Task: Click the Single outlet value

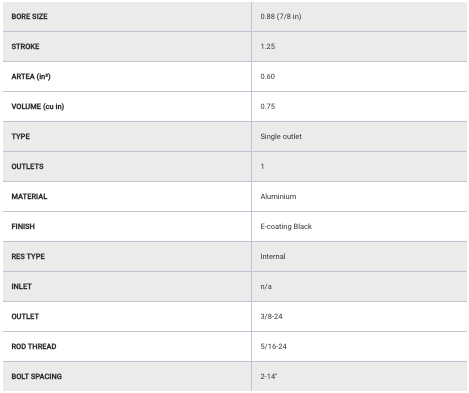Action: (281, 136)
